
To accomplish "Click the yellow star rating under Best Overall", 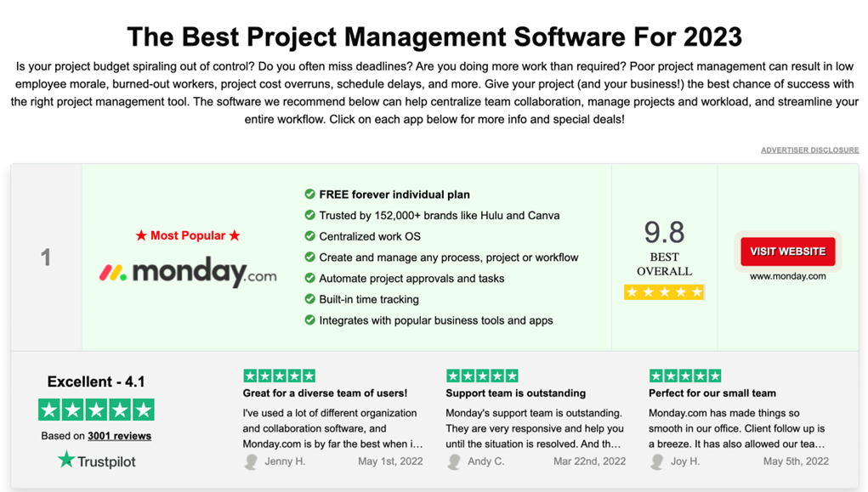I will [664, 292].
